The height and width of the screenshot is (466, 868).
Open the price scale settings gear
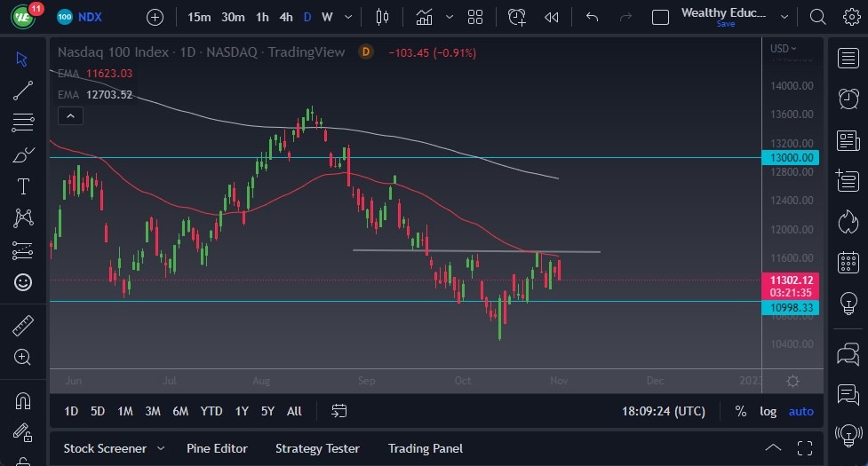point(792,381)
